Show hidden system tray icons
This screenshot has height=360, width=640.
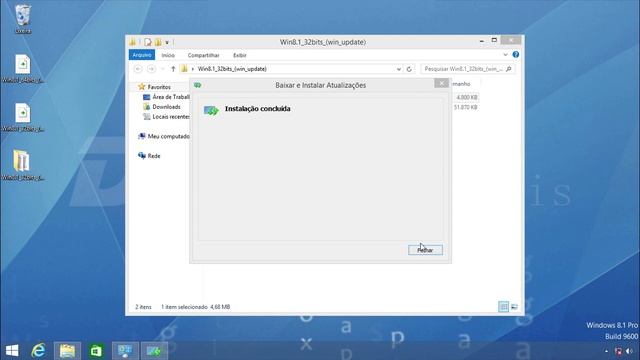pyautogui.click(x=606, y=351)
